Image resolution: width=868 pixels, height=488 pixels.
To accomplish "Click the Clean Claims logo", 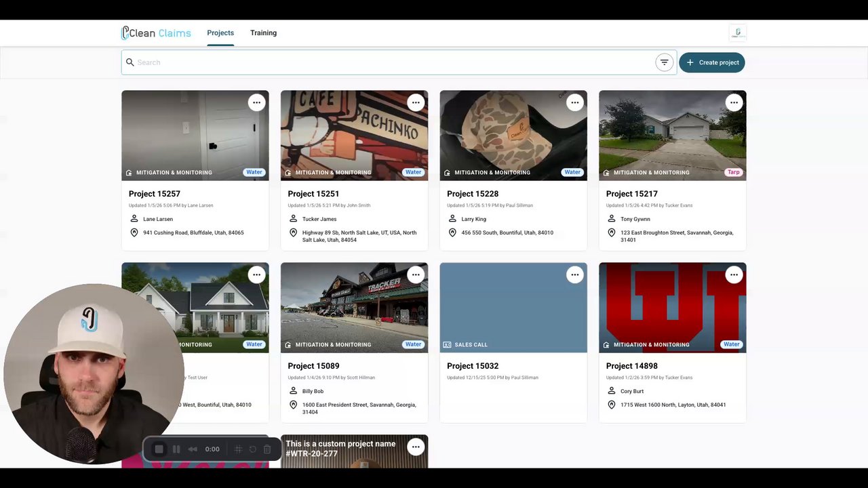I will (x=156, y=33).
